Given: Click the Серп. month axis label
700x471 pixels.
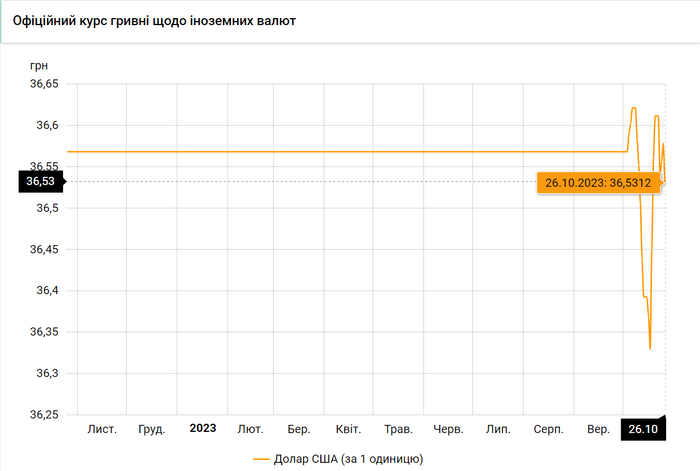Looking at the screenshot, I should pyautogui.click(x=547, y=429).
